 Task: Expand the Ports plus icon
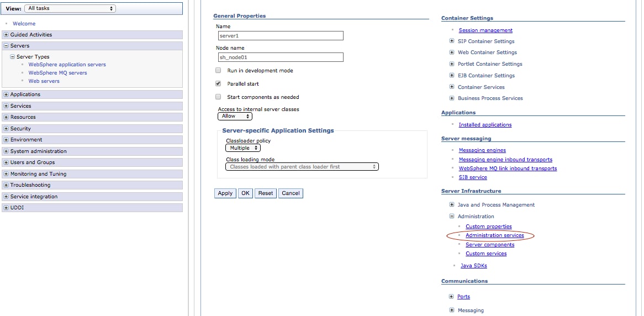452,297
